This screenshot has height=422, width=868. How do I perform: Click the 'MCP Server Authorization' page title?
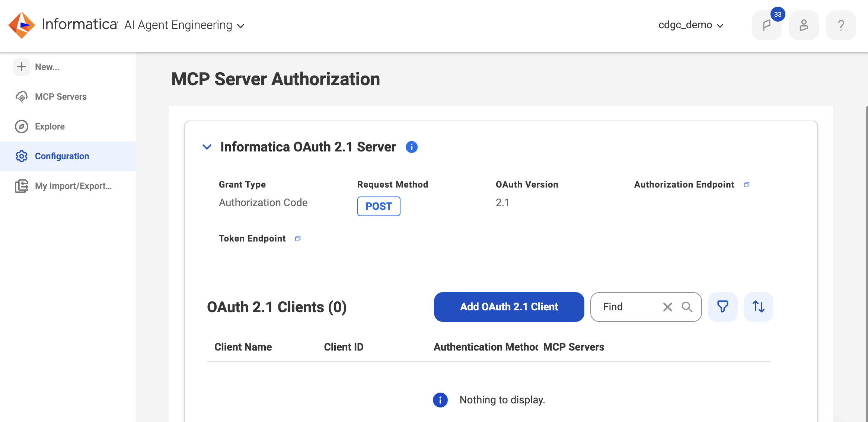pos(275,79)
